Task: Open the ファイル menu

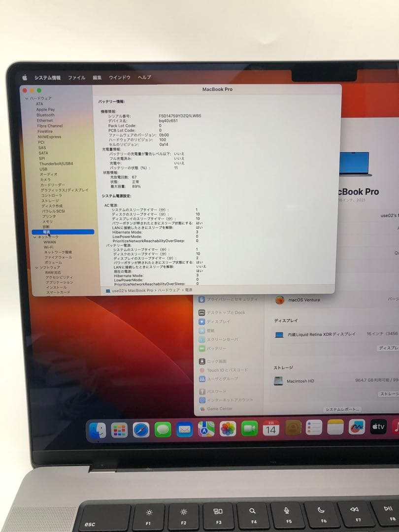Action: point(77,78)
